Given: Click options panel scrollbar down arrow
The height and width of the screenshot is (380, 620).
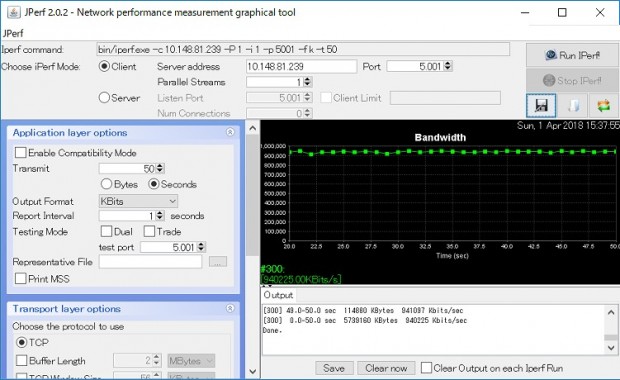Looking at the screenshot, I should tap(253, 371).
